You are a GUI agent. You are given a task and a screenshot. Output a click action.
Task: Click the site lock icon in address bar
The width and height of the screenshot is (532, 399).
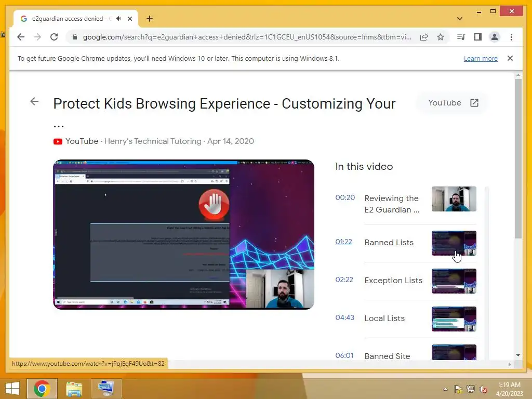pos(75,37)
